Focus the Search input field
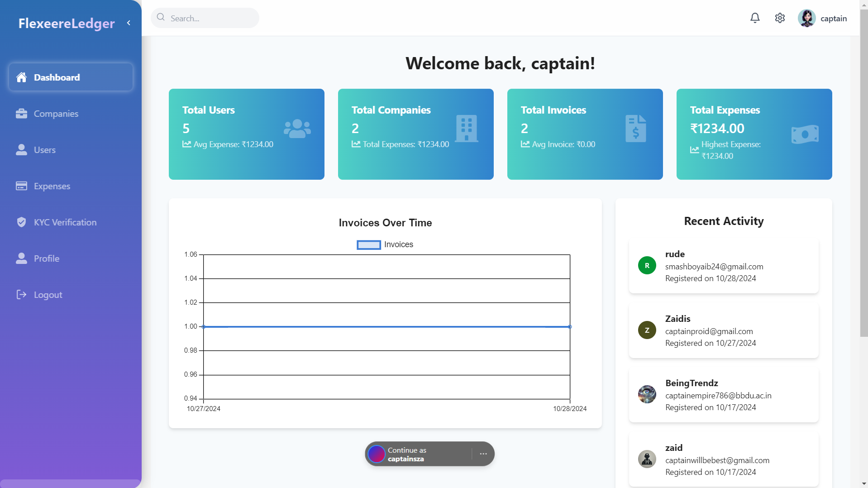This screenshot has width=868, height=488. pyautogui.click(x=205, y=18)
